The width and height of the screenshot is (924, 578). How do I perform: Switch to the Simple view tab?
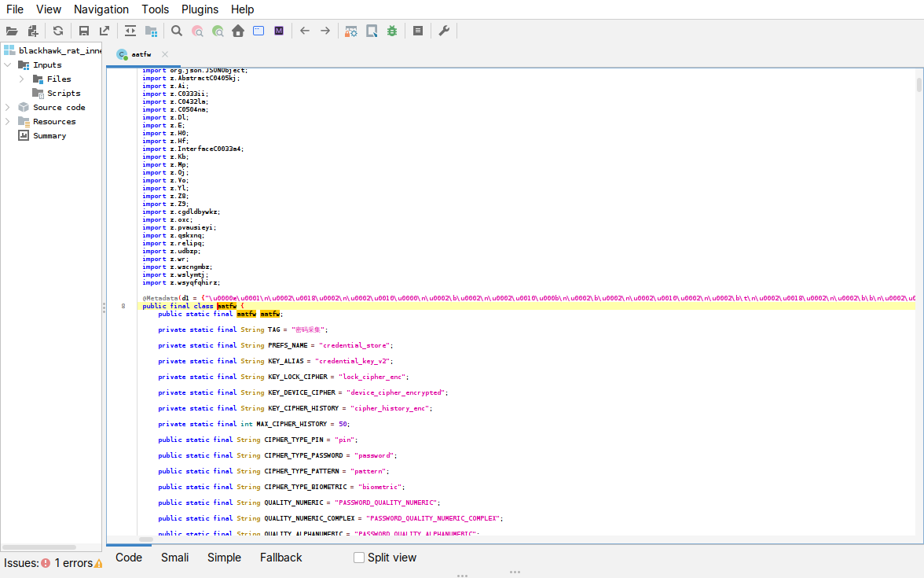pos(224,558)
